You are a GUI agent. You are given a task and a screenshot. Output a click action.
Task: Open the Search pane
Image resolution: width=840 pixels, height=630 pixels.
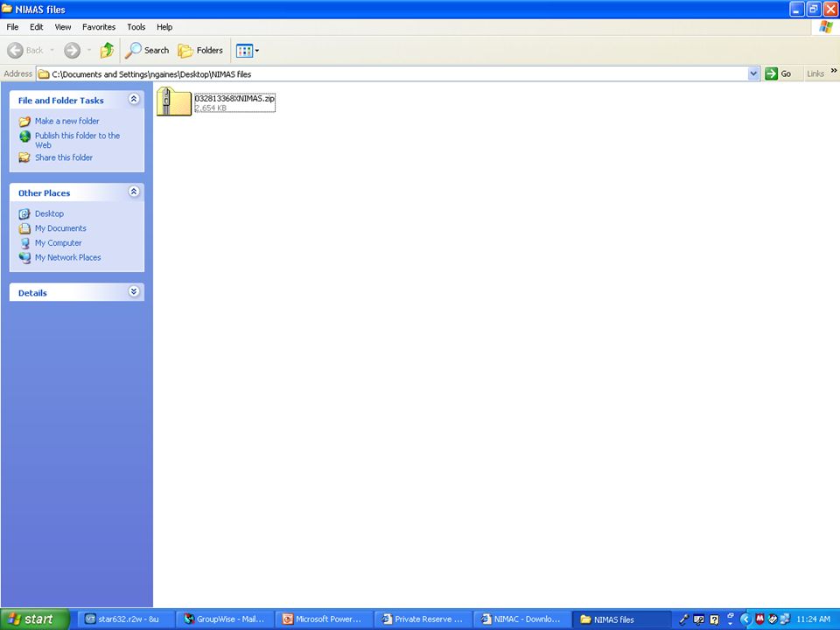click(x=147, y=51)
